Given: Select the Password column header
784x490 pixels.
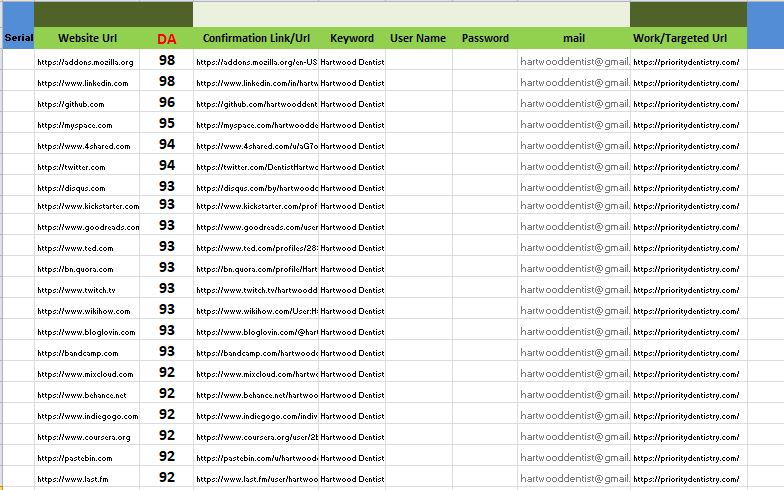Looking at the screenshot, I should pyautogui.click(x=485, y=38).
